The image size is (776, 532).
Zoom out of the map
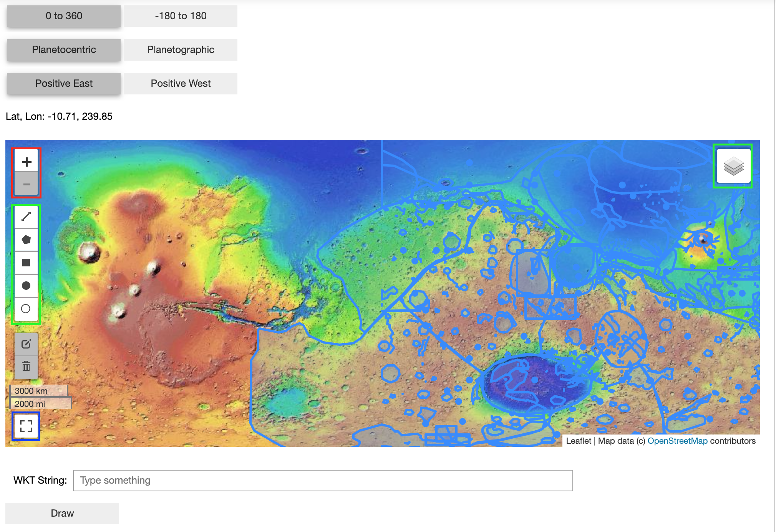click(26, 184)
